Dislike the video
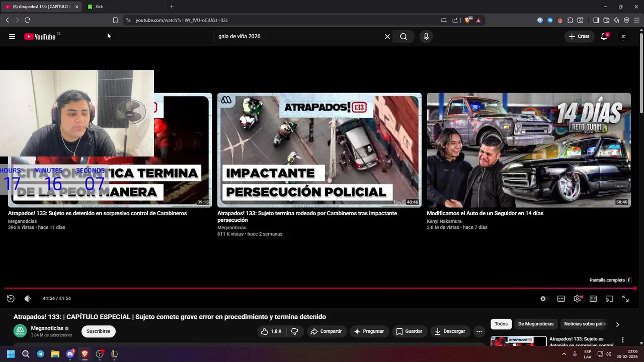This screenshot has height=362, width=644. click(x=295, y=331)
